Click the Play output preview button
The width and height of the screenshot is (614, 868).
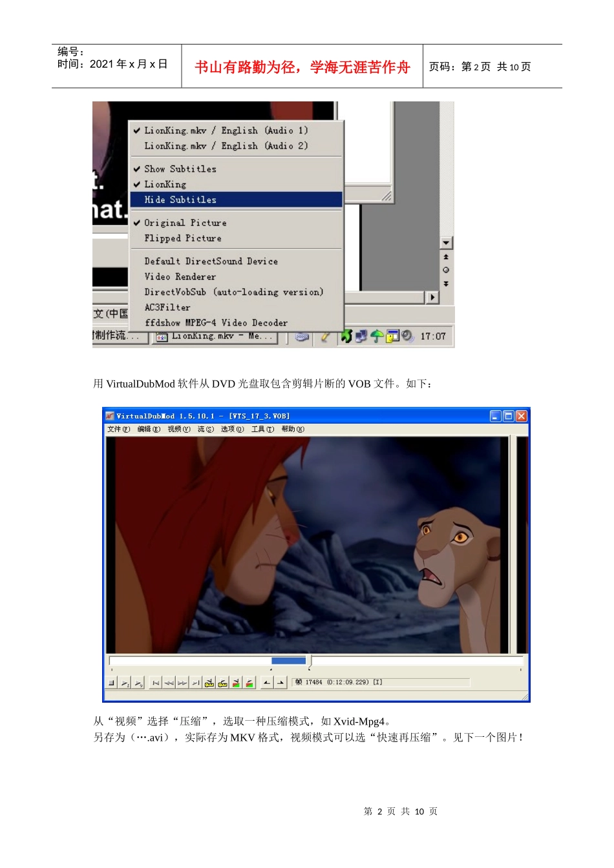click(x=138, y=683)
